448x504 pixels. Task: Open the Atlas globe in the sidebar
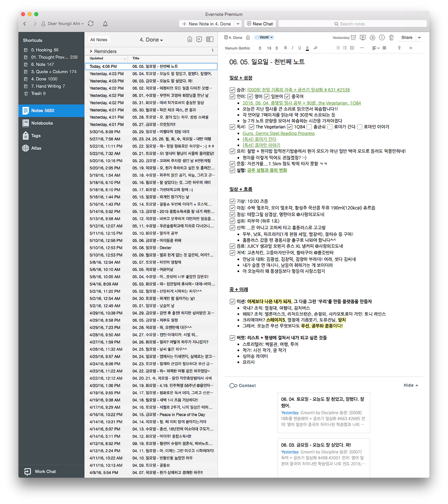tap(26, 148)
